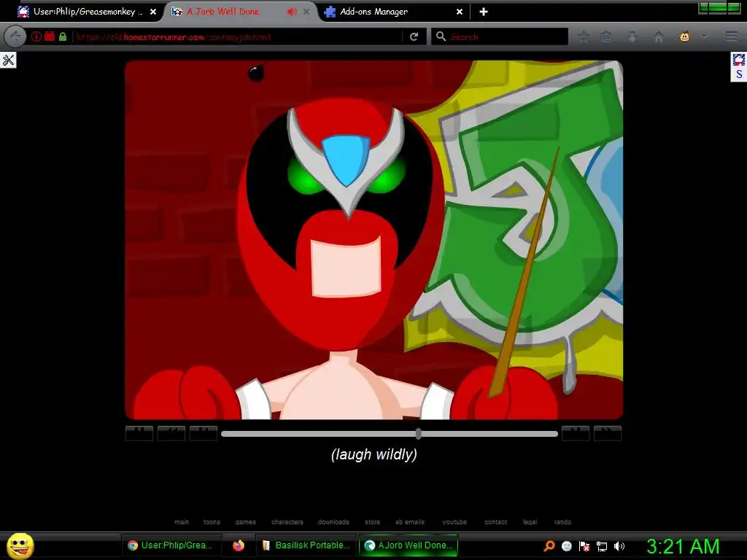Switch to User:Phlip/Grea... Chrome taskbar window
747x560 pixels.
click(172, 545)
